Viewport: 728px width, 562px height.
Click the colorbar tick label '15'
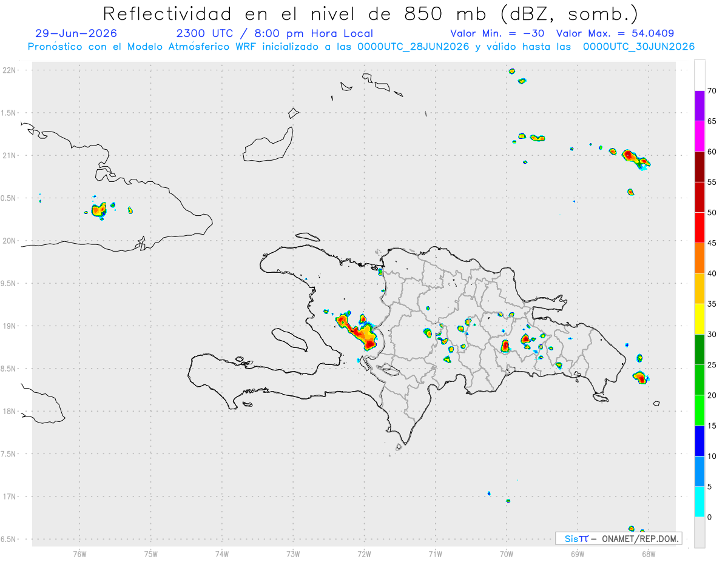(712, 426)
